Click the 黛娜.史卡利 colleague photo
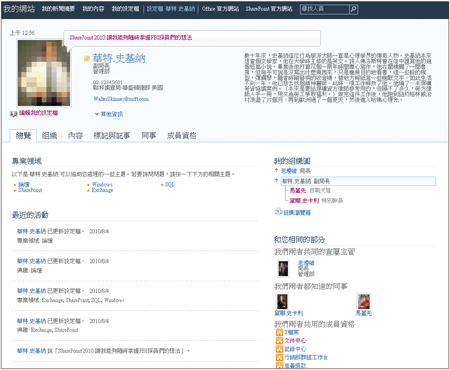Screen dimensions: 450x370 point(282,301)
